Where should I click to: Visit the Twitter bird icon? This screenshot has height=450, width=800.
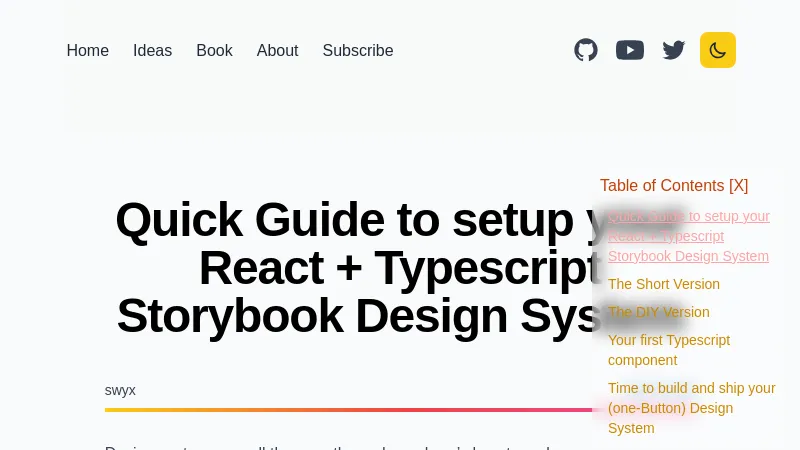tap(674, 50)
